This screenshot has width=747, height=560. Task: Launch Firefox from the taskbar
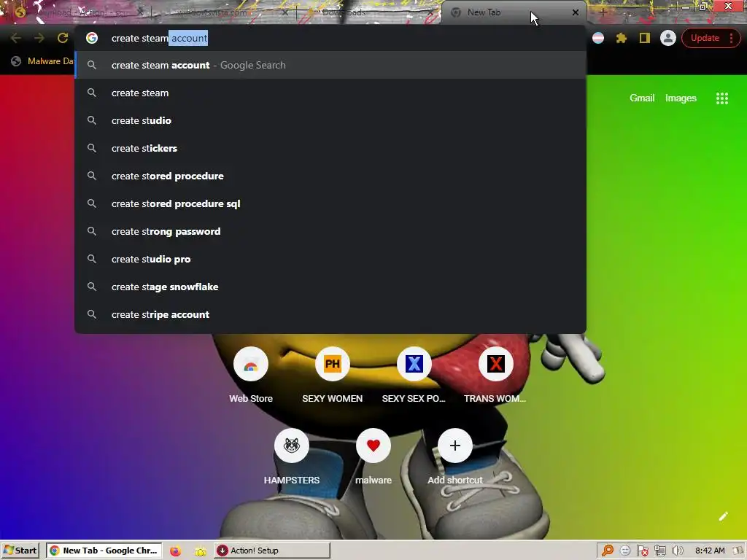(x=176, y=551)
